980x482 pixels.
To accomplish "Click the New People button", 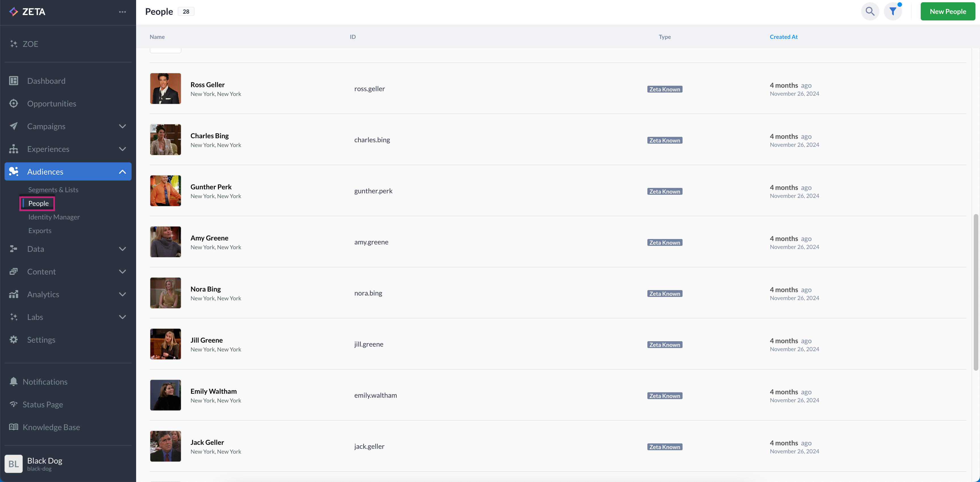I will tap(947, 11).
